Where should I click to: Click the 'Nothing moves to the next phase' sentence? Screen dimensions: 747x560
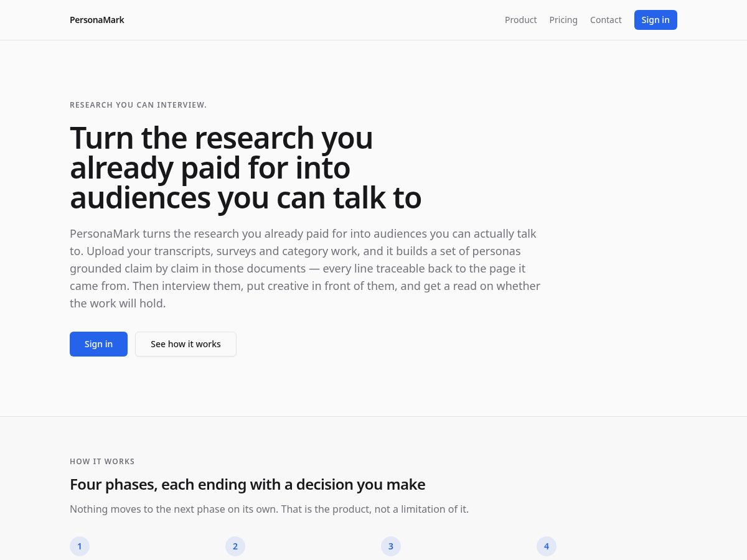coord(269,509)
